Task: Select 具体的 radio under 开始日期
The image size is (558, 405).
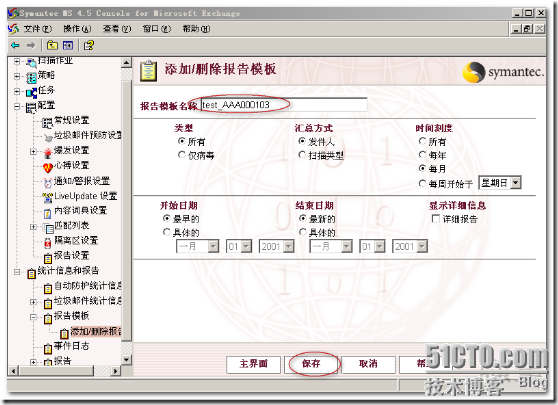Action: [x=166, y=232]
